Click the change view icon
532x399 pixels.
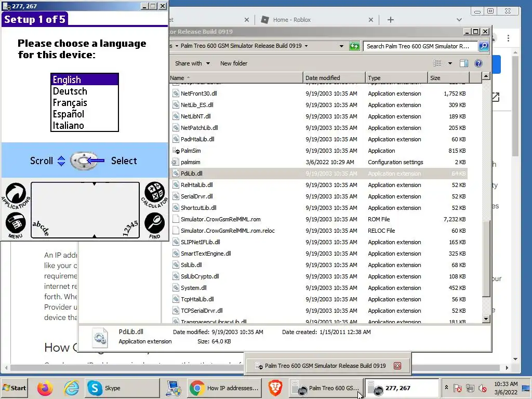(437, 63)
